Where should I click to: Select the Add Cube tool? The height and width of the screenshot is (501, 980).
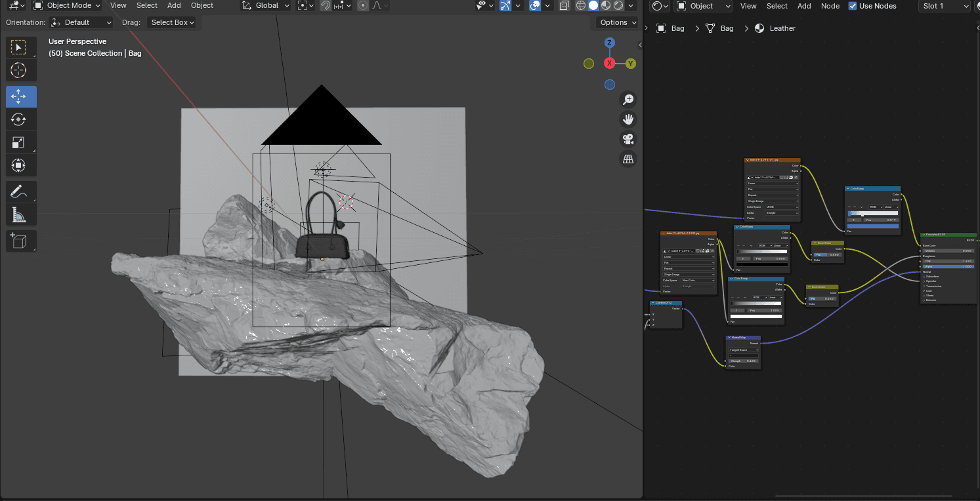pos(18,241)
